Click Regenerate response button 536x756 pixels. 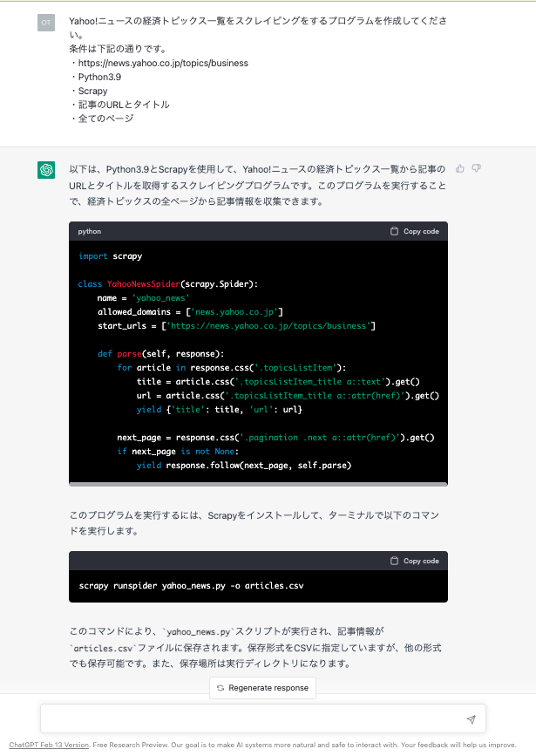pyautogui.click(x=262, y=688)
